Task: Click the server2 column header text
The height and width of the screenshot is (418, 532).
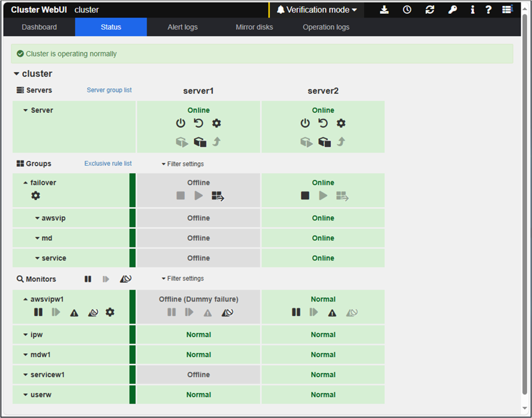Action: [323, 91]
